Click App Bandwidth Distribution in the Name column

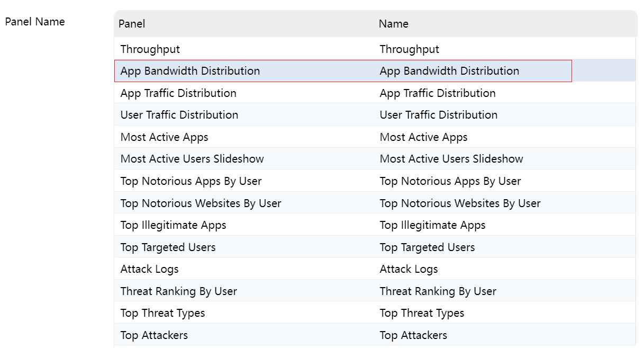pos(449,71)
